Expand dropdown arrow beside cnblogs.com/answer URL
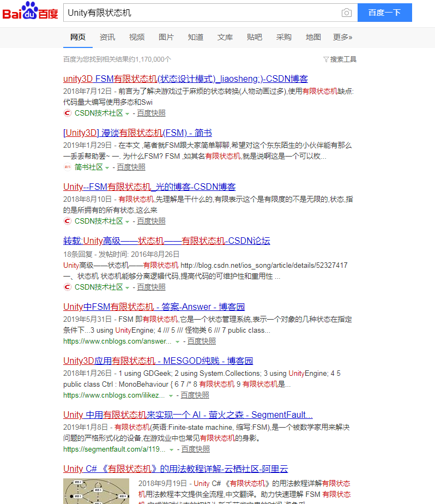Screen dimensions: 435x504 (177, 341)
